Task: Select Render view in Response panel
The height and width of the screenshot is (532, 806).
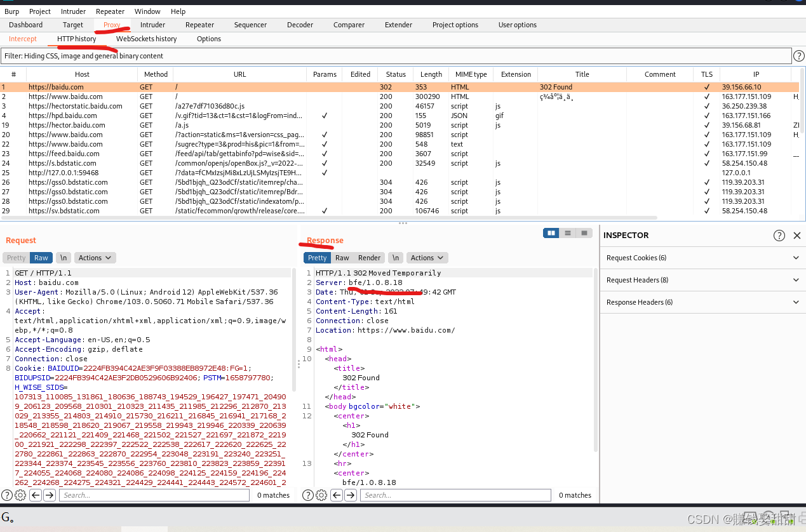Action: (x=370, y=258)
